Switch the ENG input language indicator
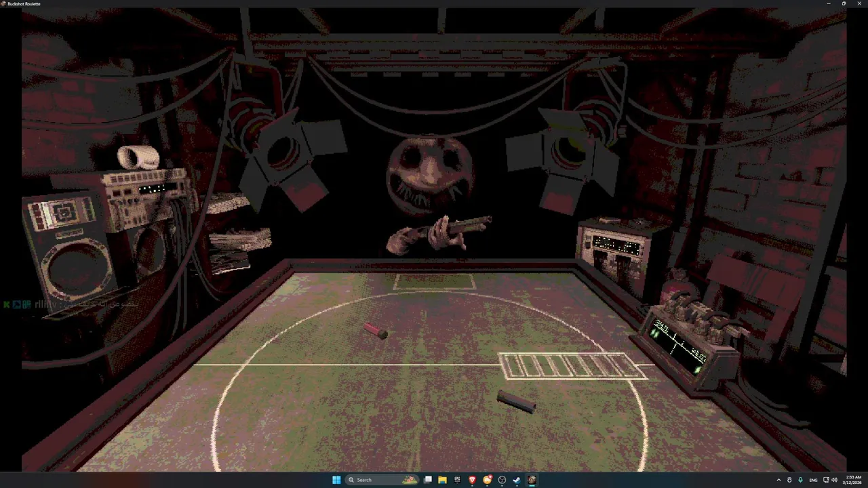This screenshot has width=868, height=488. click(x=813, y=480)
